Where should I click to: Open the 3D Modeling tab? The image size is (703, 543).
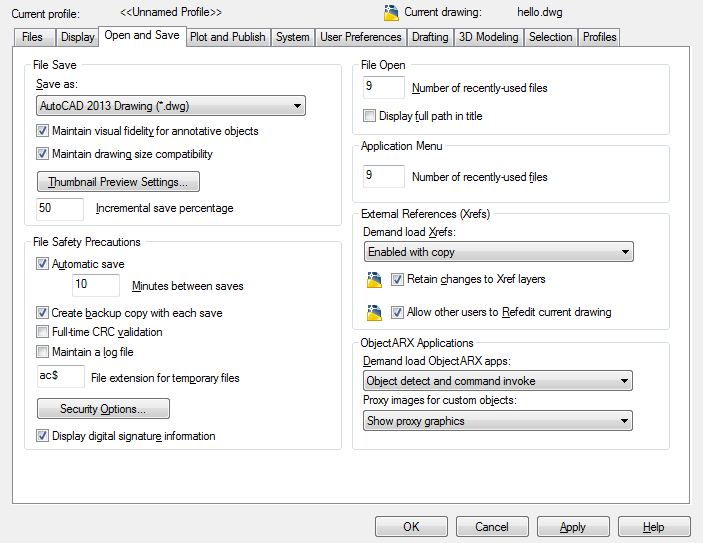488,37
